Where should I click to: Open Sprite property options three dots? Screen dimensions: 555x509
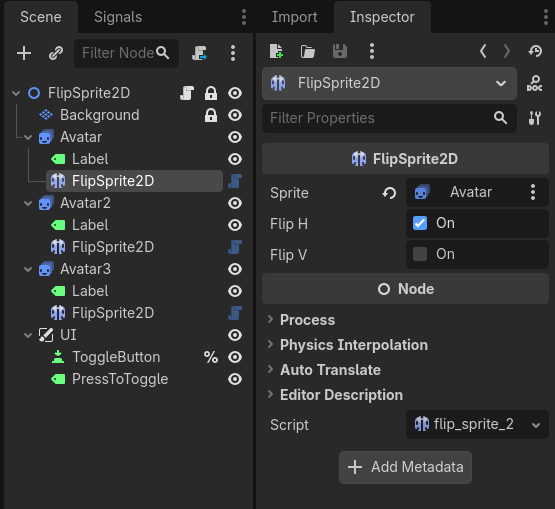(533, 192)
